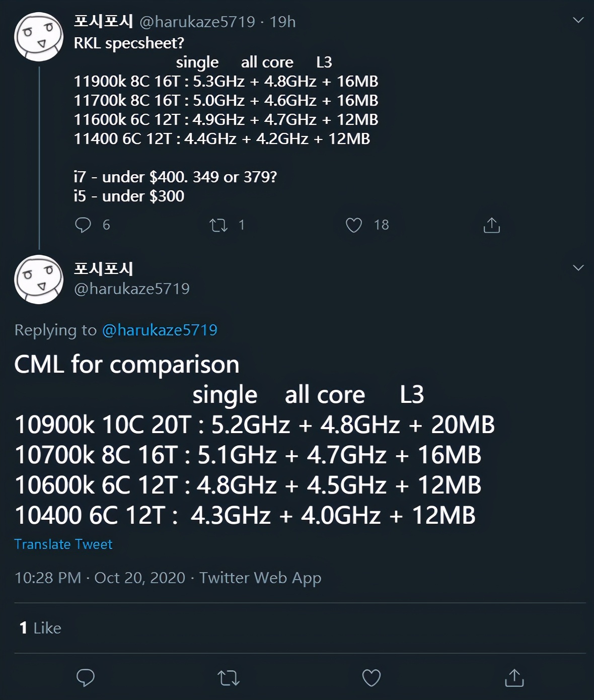The image size is (594, 700).
Task: Reply to the CML comparison tweet
Action: tap(86, 678)
